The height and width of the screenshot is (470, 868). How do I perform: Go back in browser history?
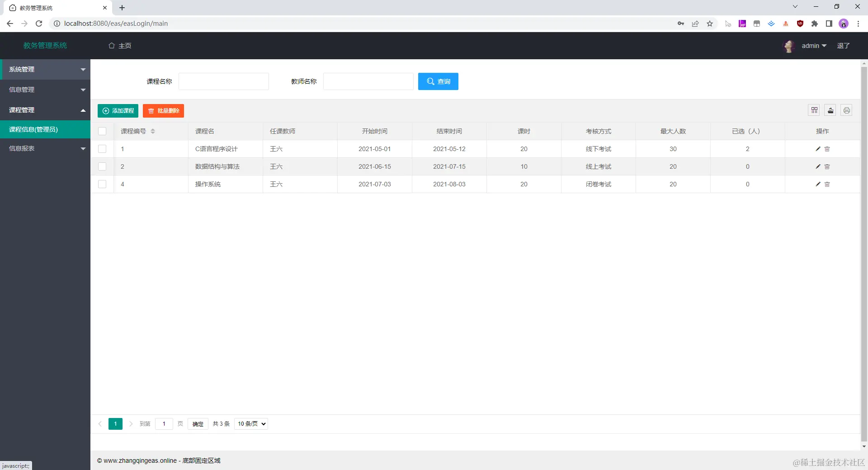[x=10, y=24]
